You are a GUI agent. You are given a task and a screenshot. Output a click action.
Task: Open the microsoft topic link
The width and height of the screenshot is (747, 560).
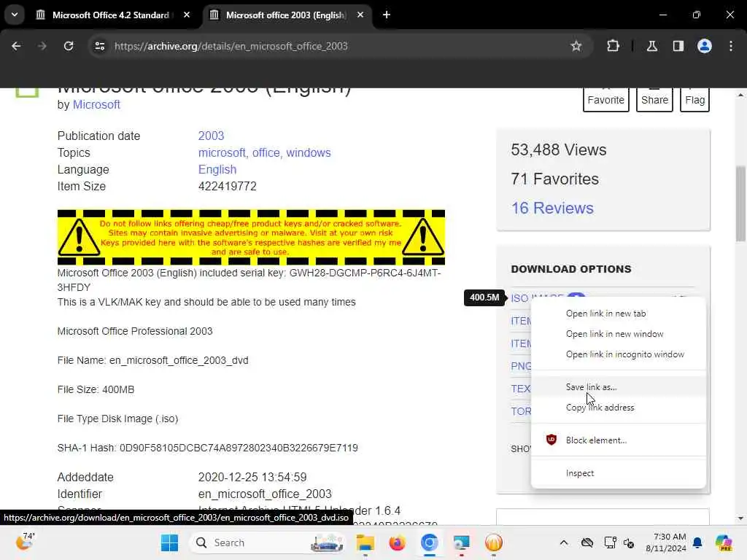(222, 153)
